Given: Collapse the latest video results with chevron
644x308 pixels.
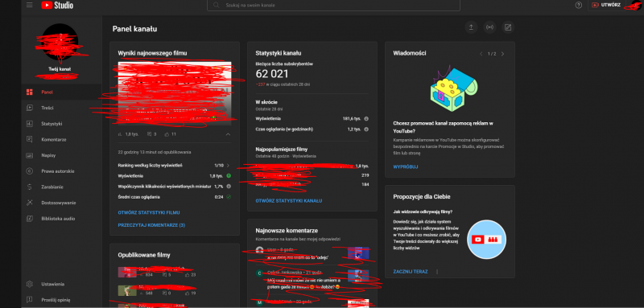Looking at the screenshot, I should point(228,134).
